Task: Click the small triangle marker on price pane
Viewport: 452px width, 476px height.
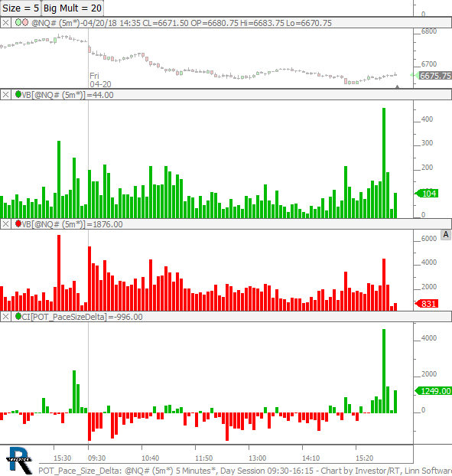Action: 397,86
